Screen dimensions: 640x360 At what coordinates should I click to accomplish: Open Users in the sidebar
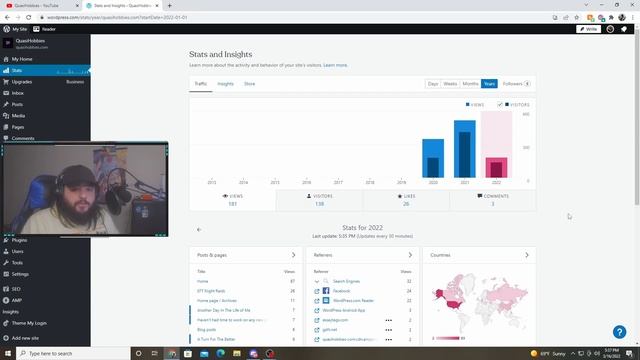(45, 251)
